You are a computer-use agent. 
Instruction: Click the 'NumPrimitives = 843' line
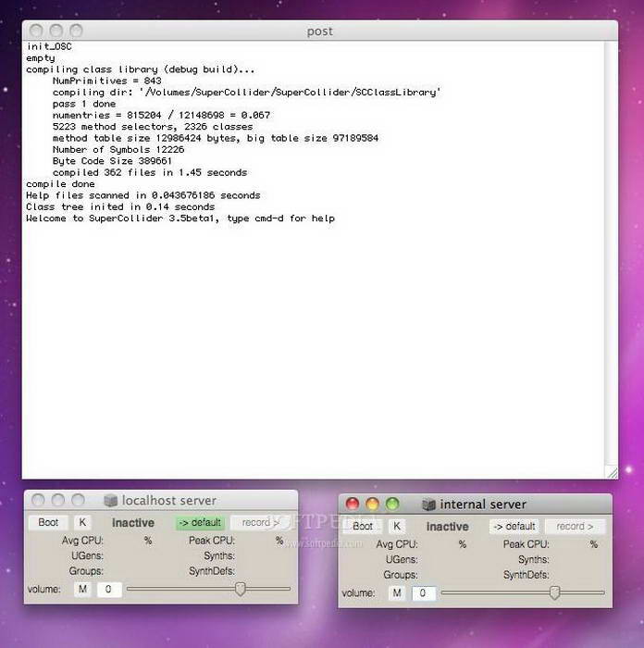click(x=107, y=81)
